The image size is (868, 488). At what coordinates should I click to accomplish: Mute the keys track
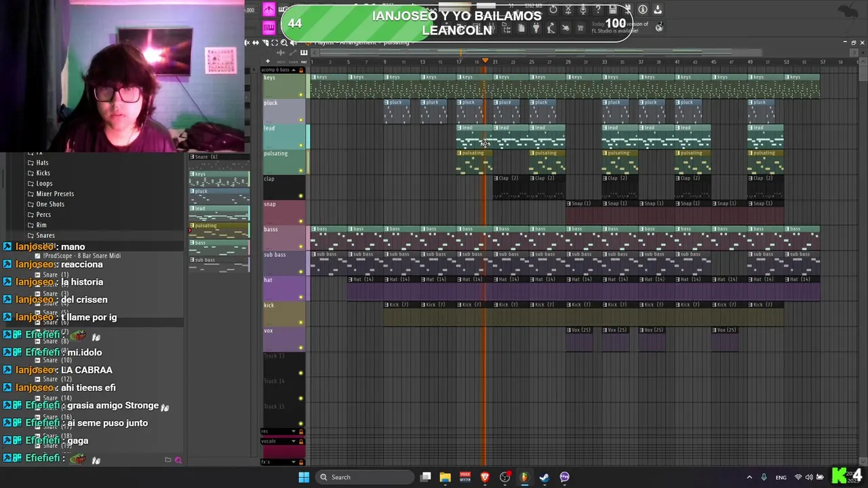coord(300,95)
